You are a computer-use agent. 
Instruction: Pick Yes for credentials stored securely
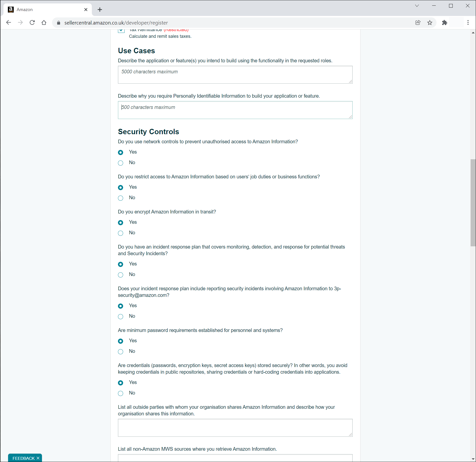pos(120,383)
